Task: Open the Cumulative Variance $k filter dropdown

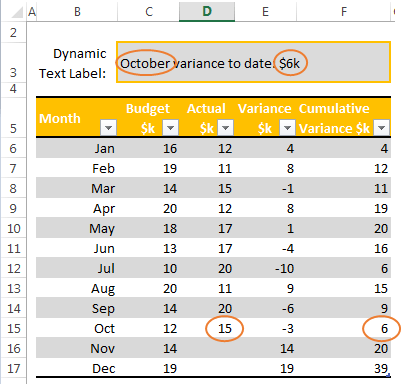Action: point(382,128)
